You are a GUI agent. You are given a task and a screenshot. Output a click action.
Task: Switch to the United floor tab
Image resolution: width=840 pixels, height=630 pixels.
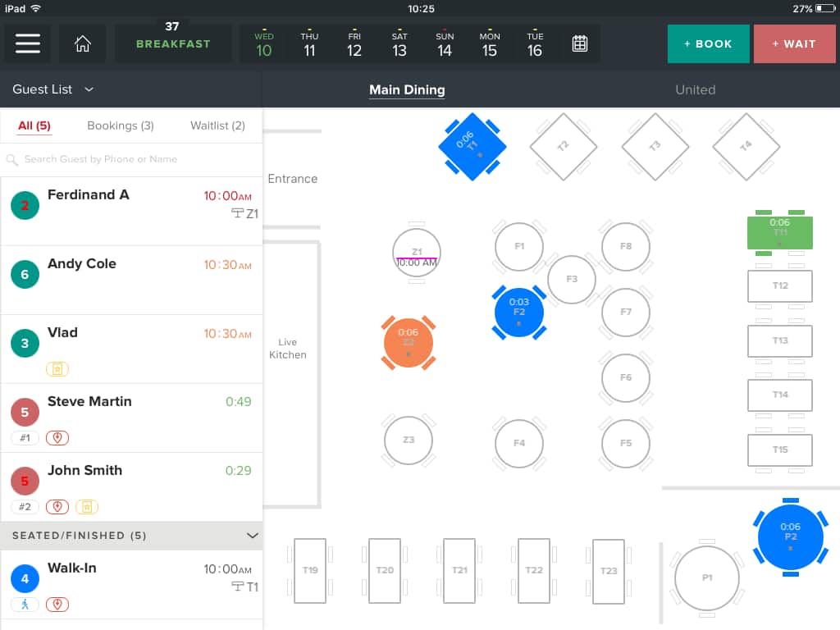click(x=695, y=90)
